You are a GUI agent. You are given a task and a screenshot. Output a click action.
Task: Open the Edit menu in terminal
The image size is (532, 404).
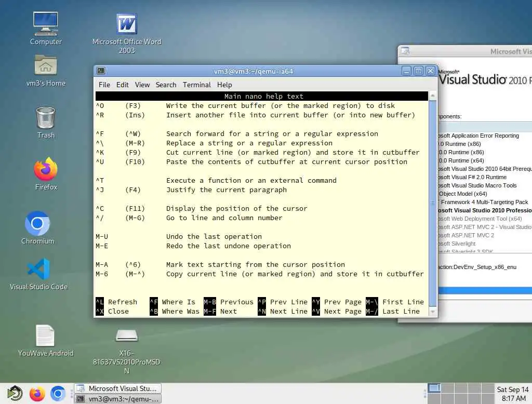point(123,85)
